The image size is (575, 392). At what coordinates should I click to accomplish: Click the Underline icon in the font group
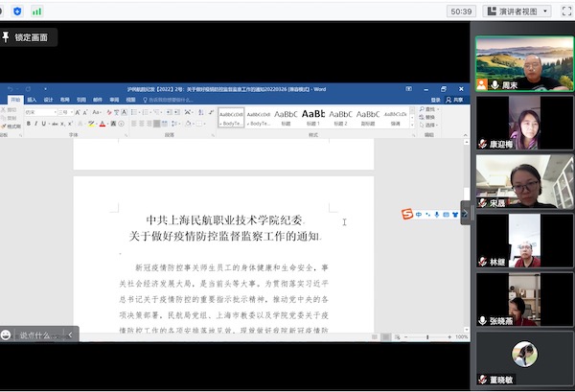pos(44,124)
